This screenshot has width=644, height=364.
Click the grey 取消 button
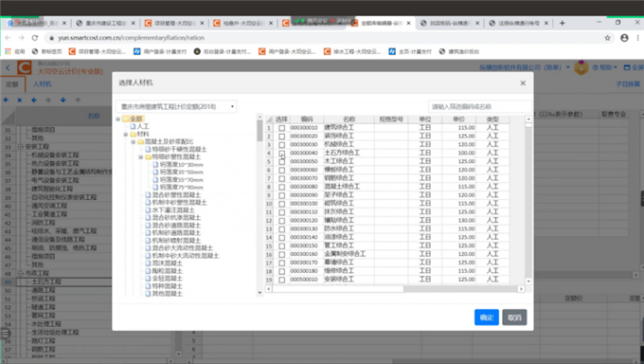[514, 318]
